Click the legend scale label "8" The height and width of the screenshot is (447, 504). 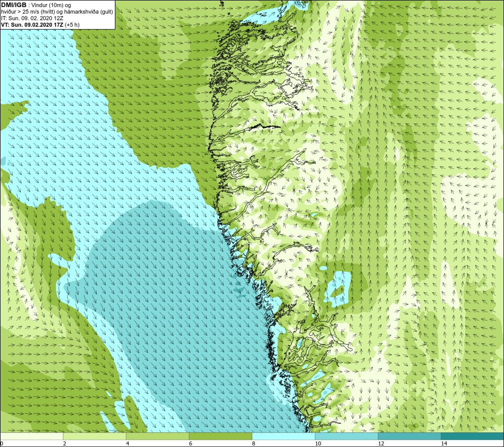pyautogui.click(x=254, y=443)
